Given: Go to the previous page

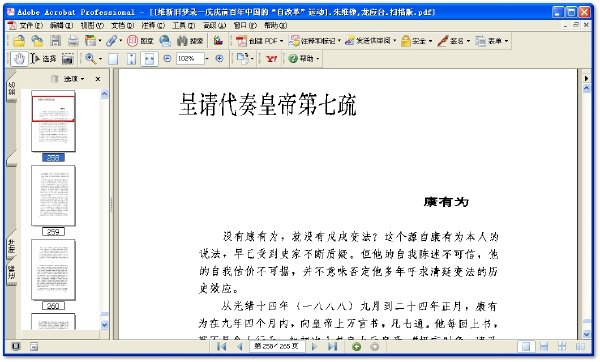Looking at the screenshot, I should (x=240, y=347).
